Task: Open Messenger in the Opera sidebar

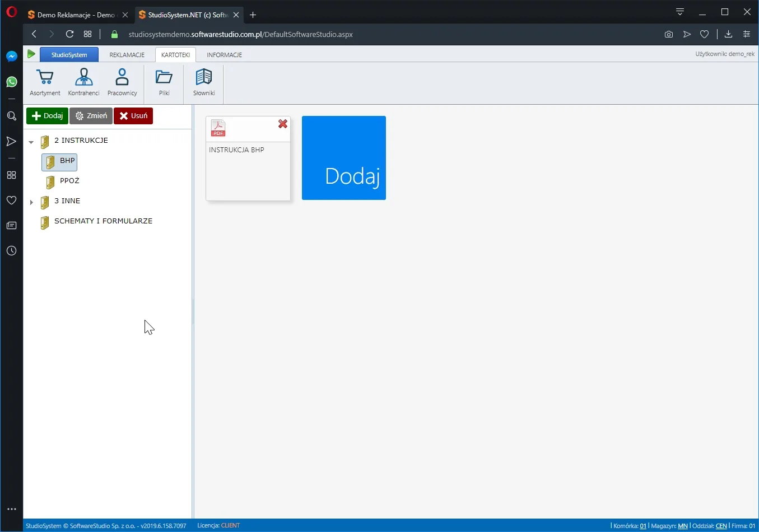Action: tap(11, 57)
